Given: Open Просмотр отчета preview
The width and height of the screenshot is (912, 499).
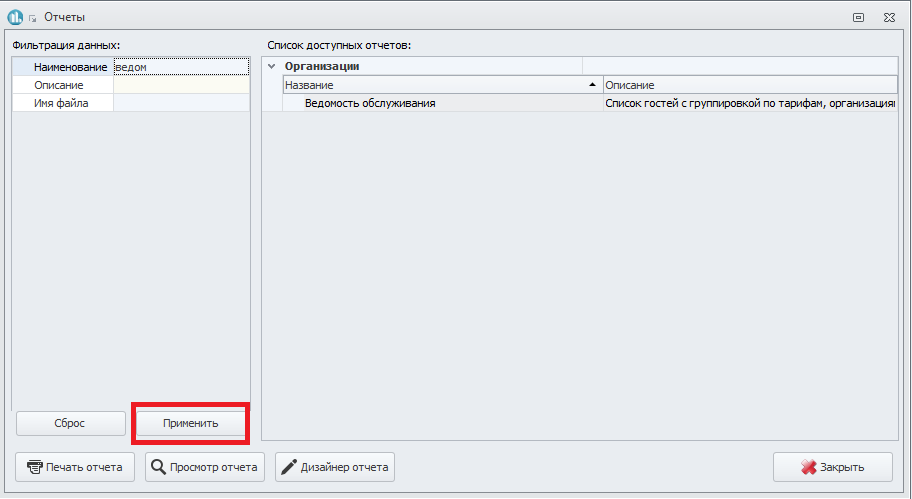Looking at the screenshot, I should pos(205,467).
